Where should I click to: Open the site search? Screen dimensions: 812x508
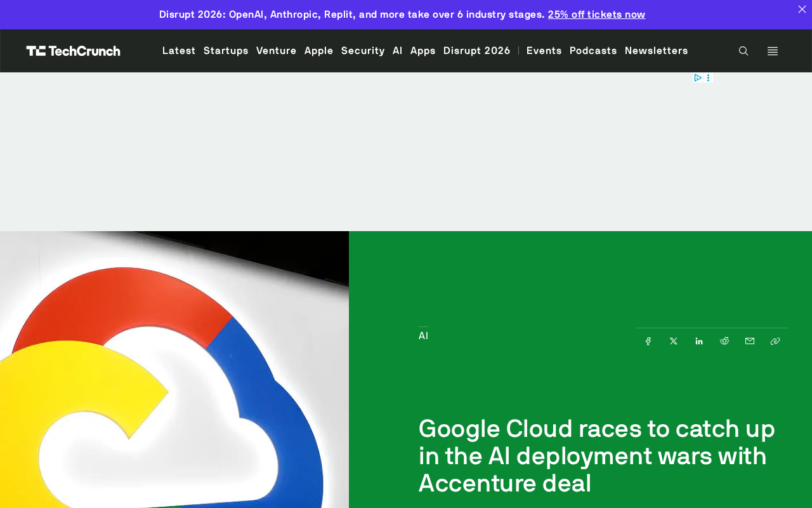pyautogui.click(x=743, y=51)
